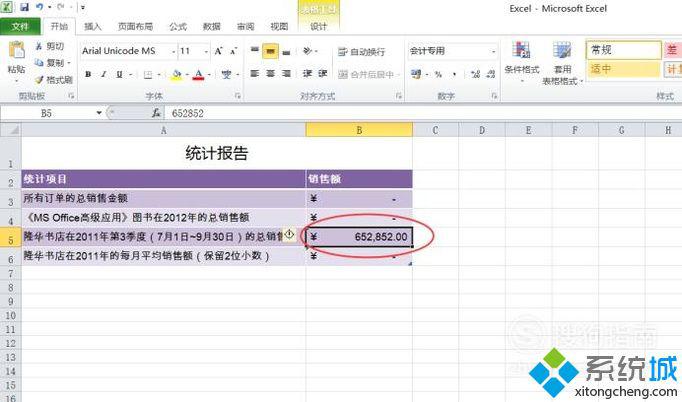Select the Format Painter (格式刷) tool
Image resolution: width=682 pixels, height=402 pixels.
coord(40,78)
